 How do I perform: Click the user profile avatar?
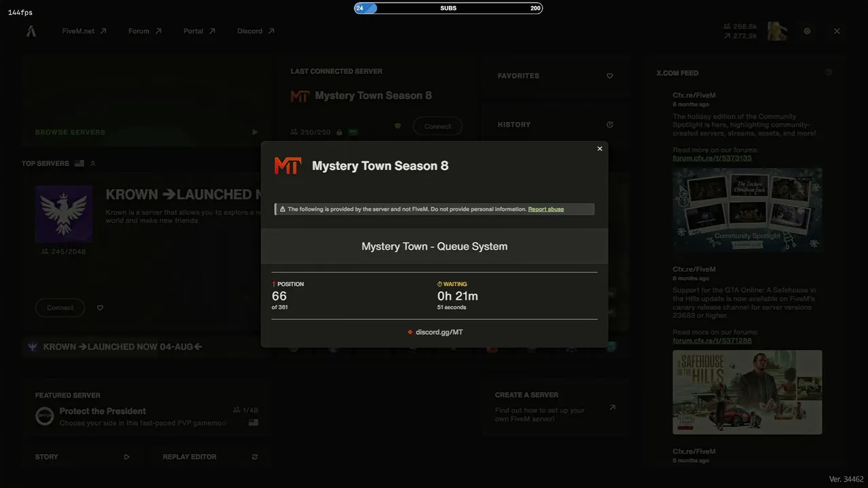pos(776,31)
